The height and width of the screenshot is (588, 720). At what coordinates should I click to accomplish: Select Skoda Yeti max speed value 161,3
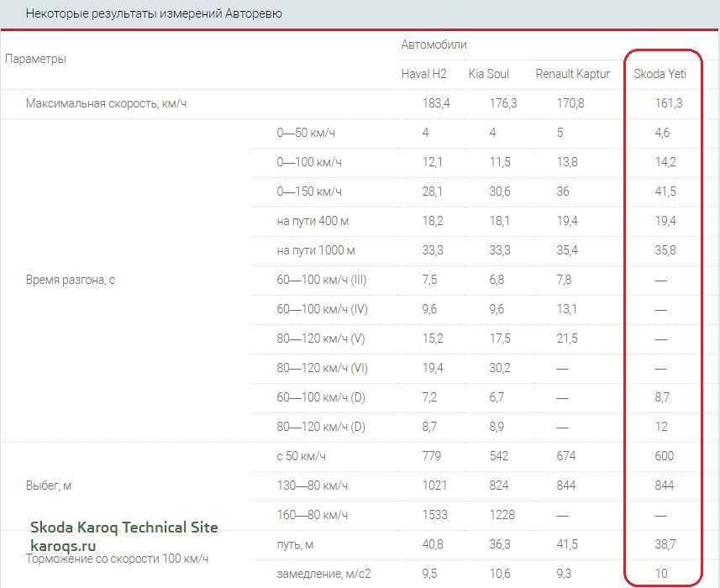pyautogui.click(x=669, y=103)
